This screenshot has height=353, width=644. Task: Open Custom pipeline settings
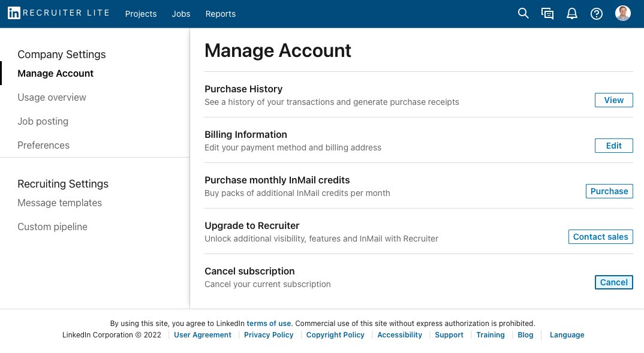tap(52, 227)
